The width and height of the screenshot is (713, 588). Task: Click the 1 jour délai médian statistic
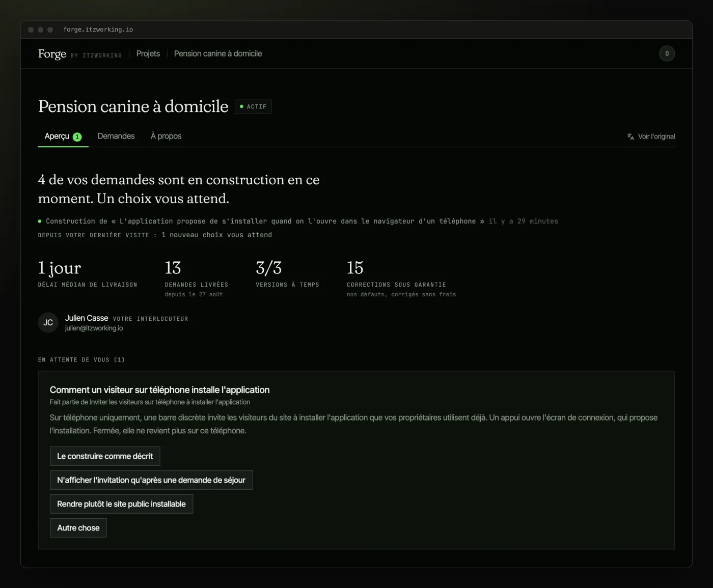88,274
